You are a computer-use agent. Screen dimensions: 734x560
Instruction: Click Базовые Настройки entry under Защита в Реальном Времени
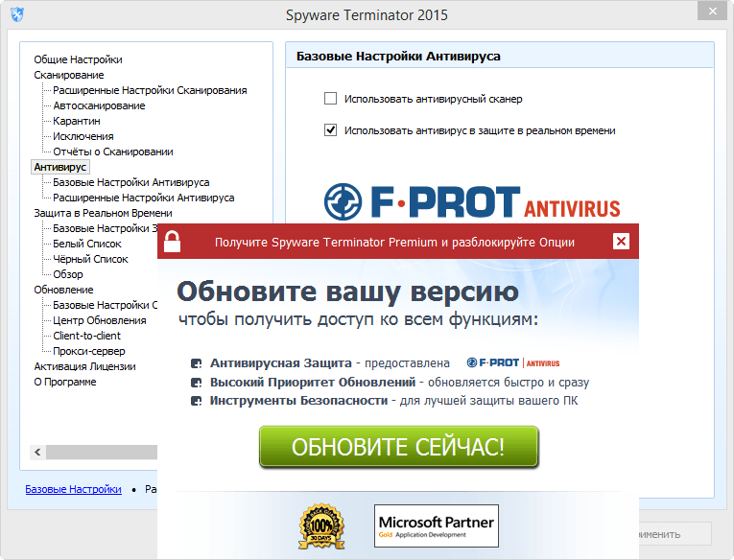pyautogui.click(x=105, y=228)
